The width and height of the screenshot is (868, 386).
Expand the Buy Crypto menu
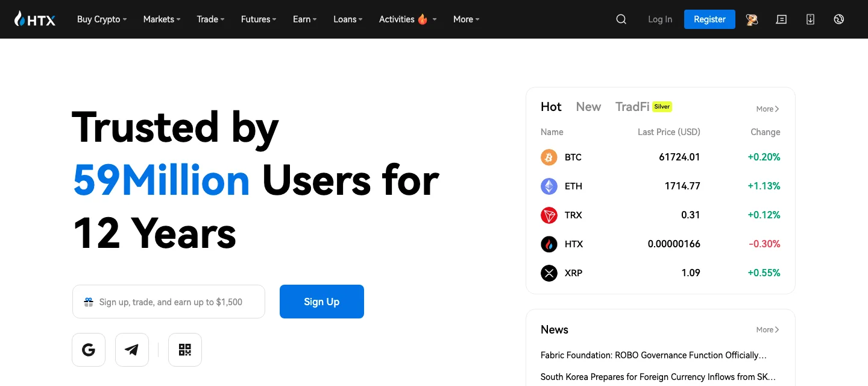(x=102, y=19)
